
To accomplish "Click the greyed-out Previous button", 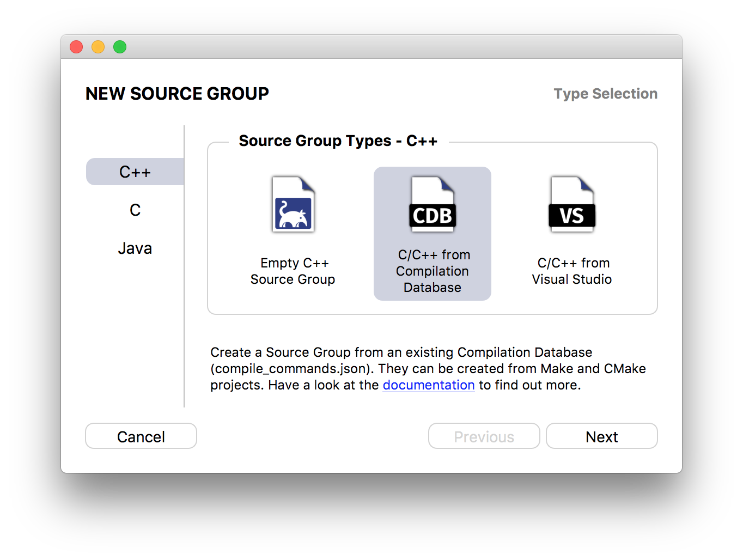I will [x=484, y=436].
